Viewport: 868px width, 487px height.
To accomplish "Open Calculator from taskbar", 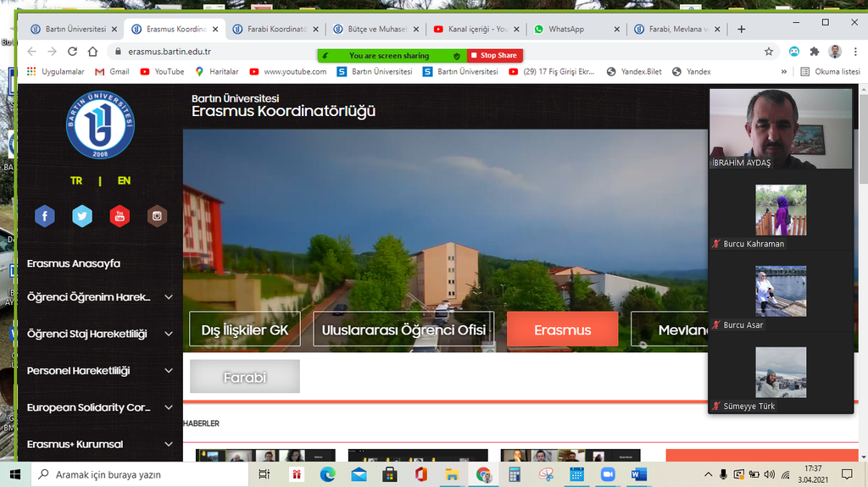I will pos(515,474).
